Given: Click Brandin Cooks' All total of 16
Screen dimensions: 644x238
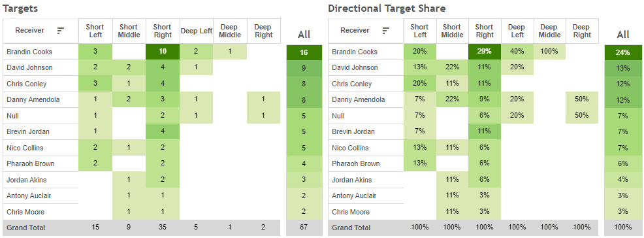Looking at the screenshot, I should [304, 53].
